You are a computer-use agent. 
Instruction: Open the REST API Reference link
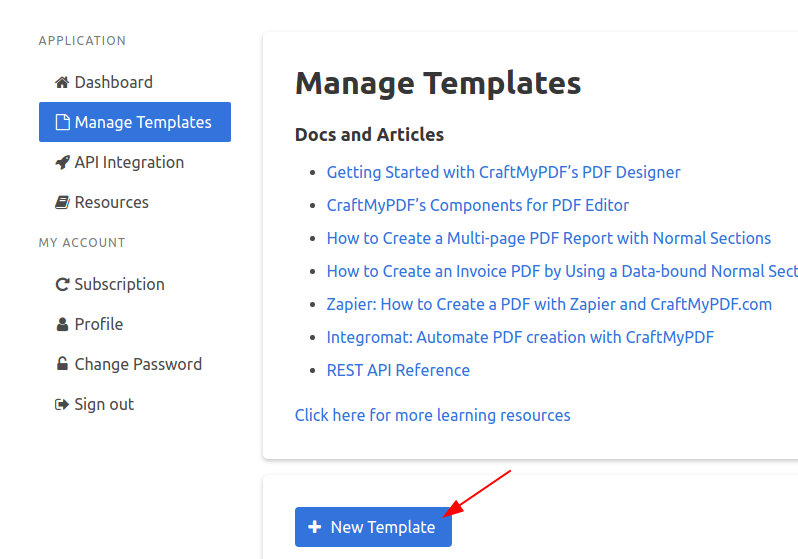(x=398, y=370)
